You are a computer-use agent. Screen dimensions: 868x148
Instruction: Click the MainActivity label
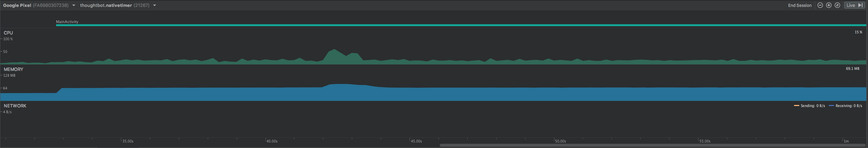tap(67, 22)
